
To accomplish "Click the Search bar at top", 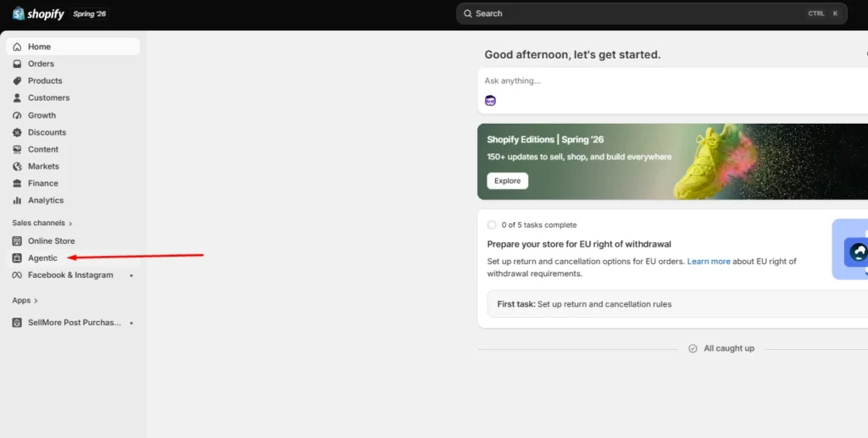I will click(x=652, y=14).
